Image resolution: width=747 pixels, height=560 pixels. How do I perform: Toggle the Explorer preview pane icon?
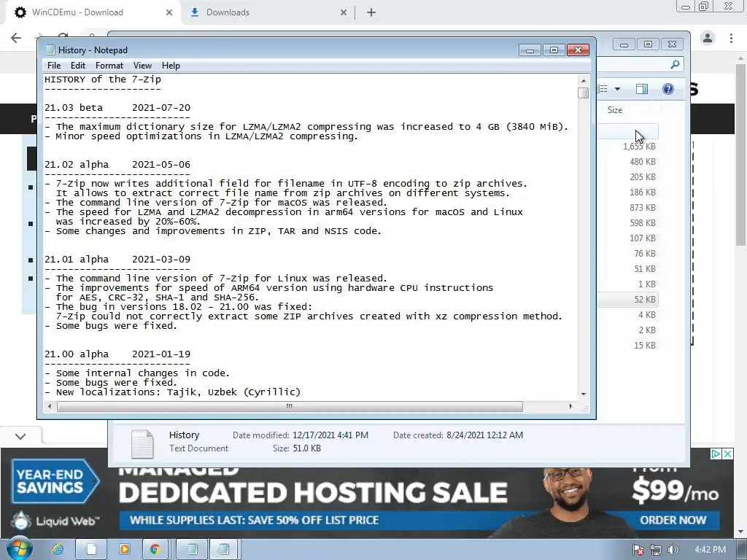pyautogui.click(x=642, y=89)
